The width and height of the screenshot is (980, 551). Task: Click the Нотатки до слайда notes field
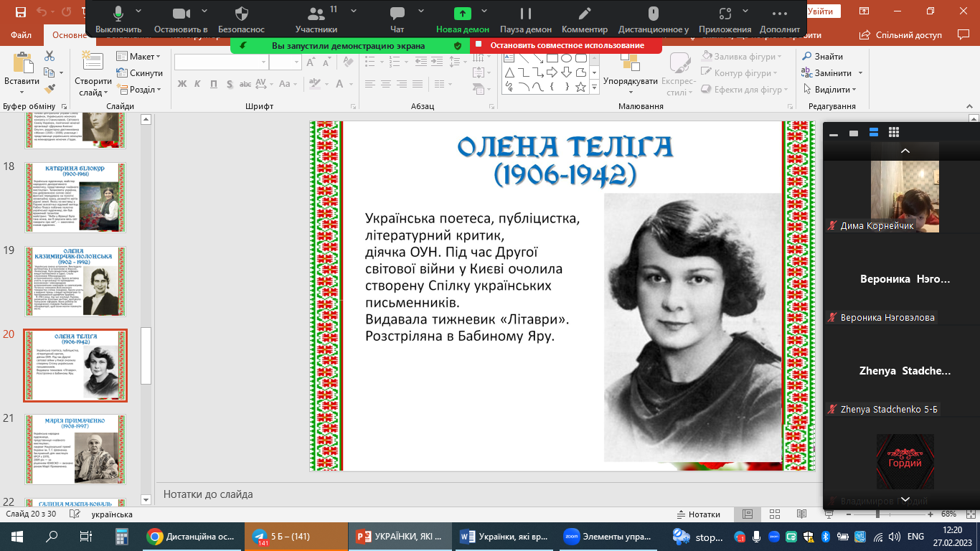point(488,494)
